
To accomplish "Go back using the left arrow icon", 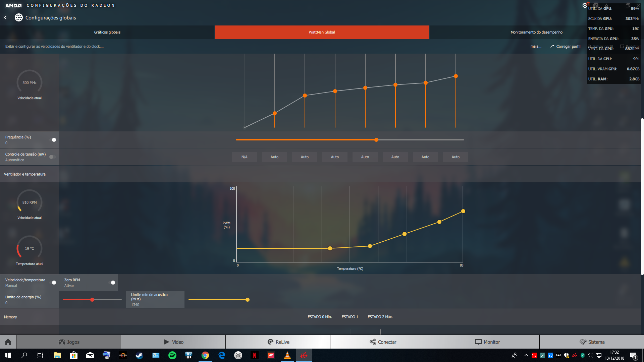I will [x=5, y=17].
